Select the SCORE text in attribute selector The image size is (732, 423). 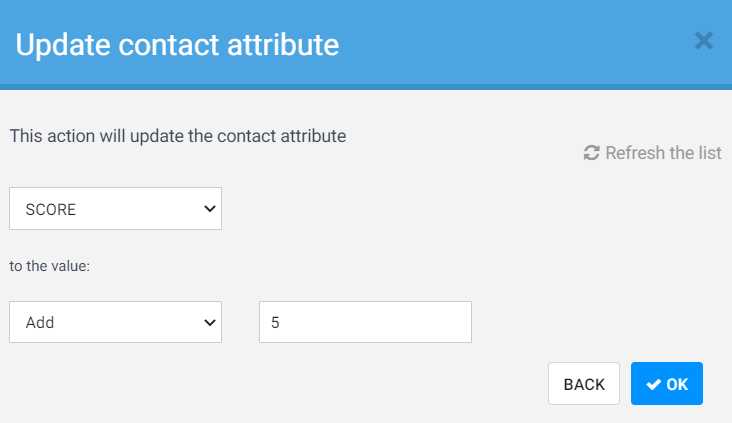coord(51,210)
